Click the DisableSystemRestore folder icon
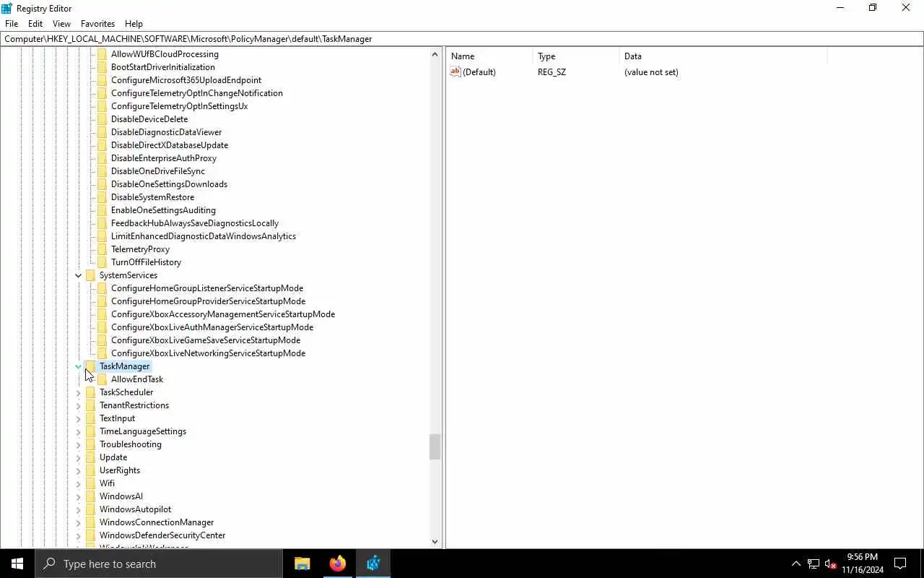Viewport: 924px width, 578px height. pos(102,197)
